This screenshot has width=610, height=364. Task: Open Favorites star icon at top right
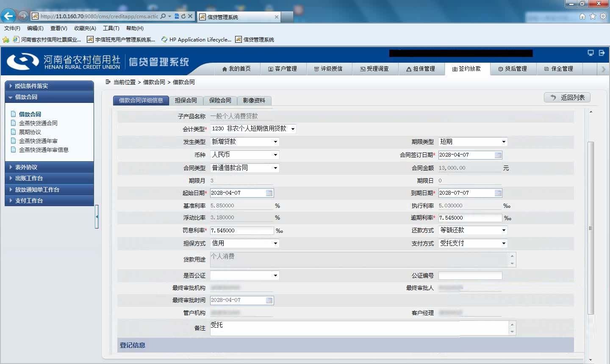click(593, 17)
